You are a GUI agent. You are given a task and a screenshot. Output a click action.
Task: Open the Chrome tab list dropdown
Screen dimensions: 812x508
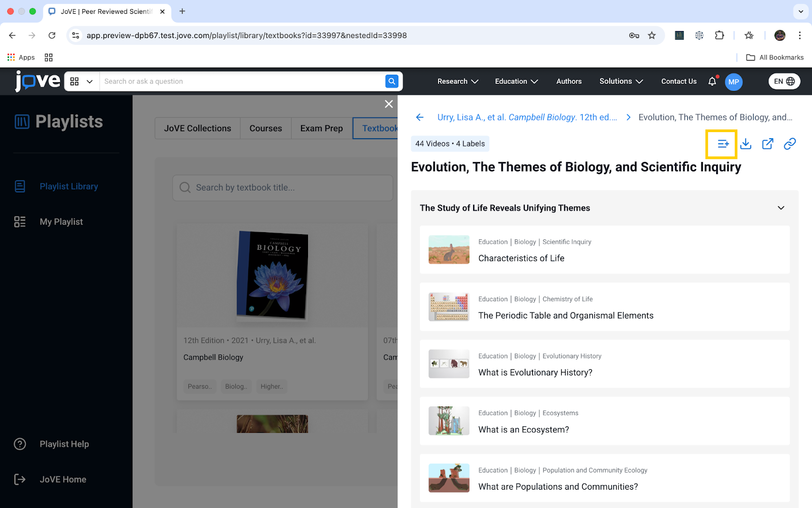[x=801, y=11]
